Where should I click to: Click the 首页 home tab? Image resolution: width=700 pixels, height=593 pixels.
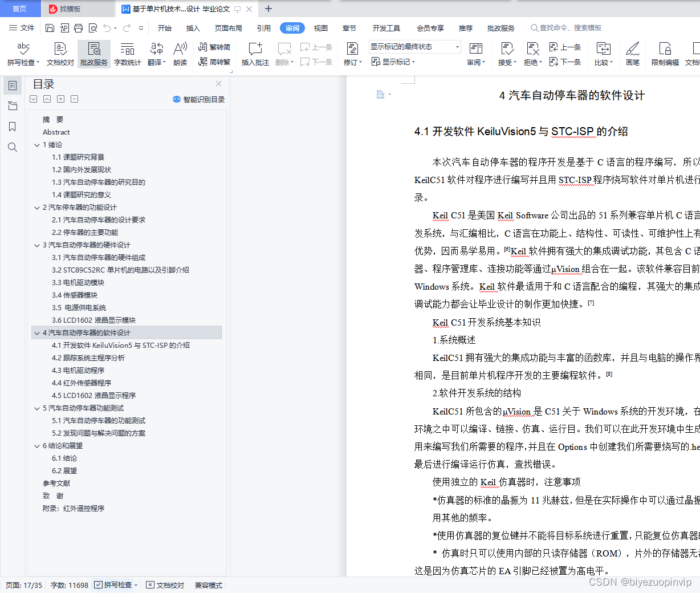(x=20, y=9)
